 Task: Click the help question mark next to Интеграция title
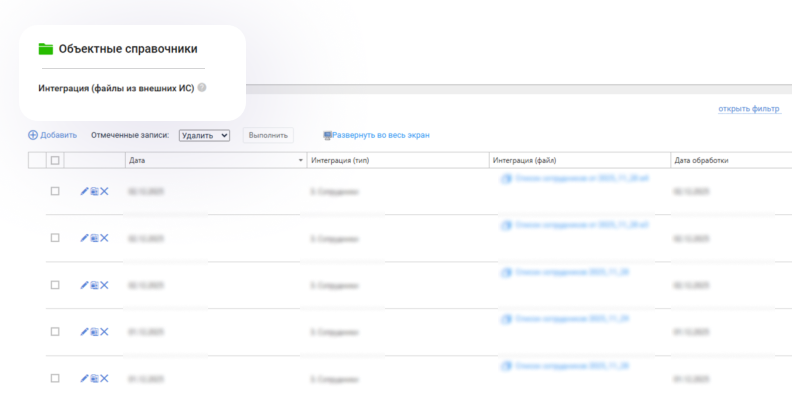(202, 88)
